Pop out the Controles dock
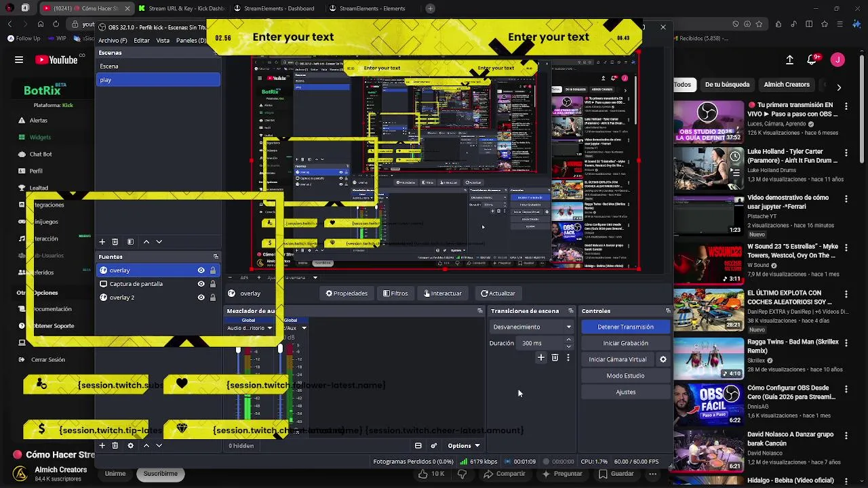868x488 pixels. [668, 311]
